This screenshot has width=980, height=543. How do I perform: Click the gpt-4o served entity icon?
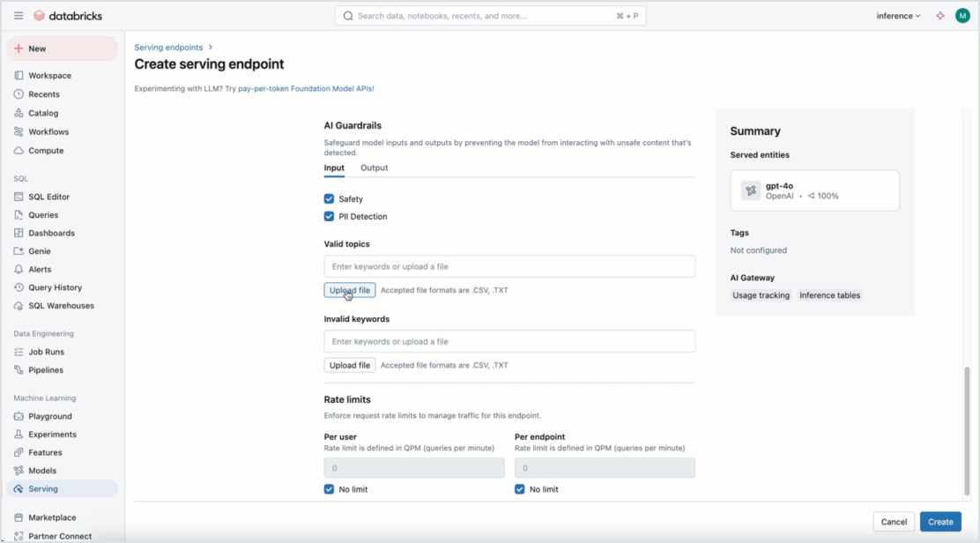(x=750, y=190)
